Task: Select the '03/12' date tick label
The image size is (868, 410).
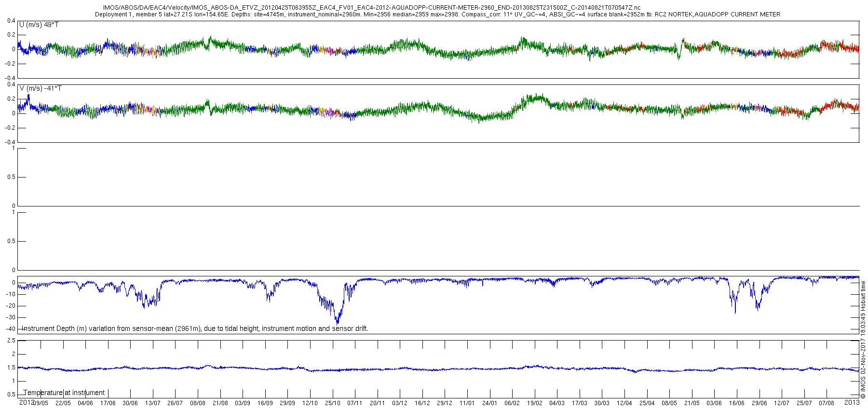Action: coord(400,403)
